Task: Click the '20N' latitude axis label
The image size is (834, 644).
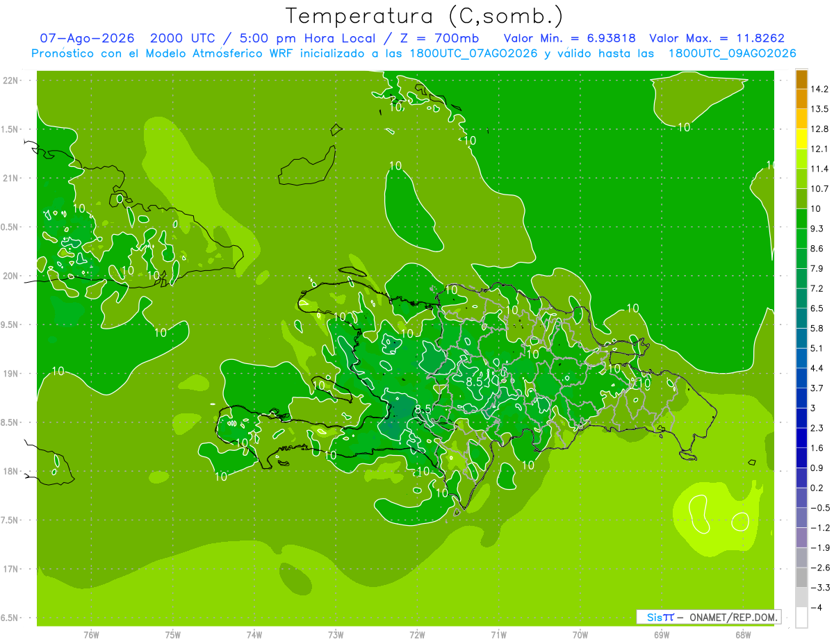Action: click(x=11, y=276)
